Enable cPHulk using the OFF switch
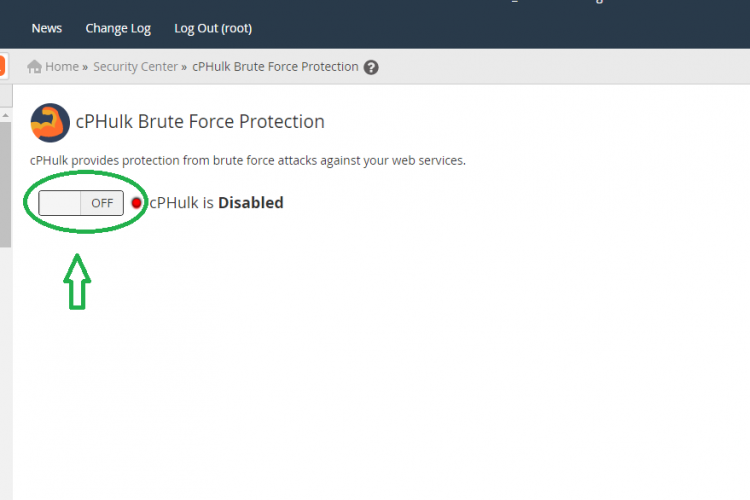 point(81,203)
